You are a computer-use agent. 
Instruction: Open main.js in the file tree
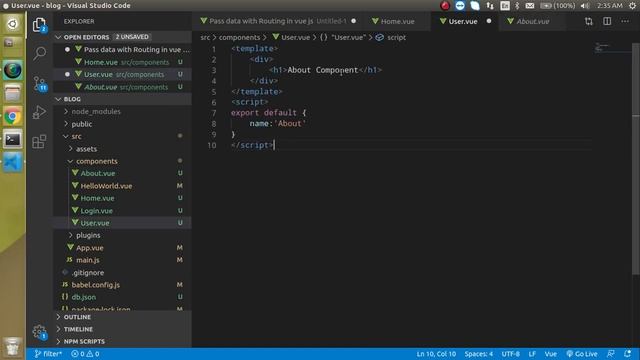[x=122, y=260]
